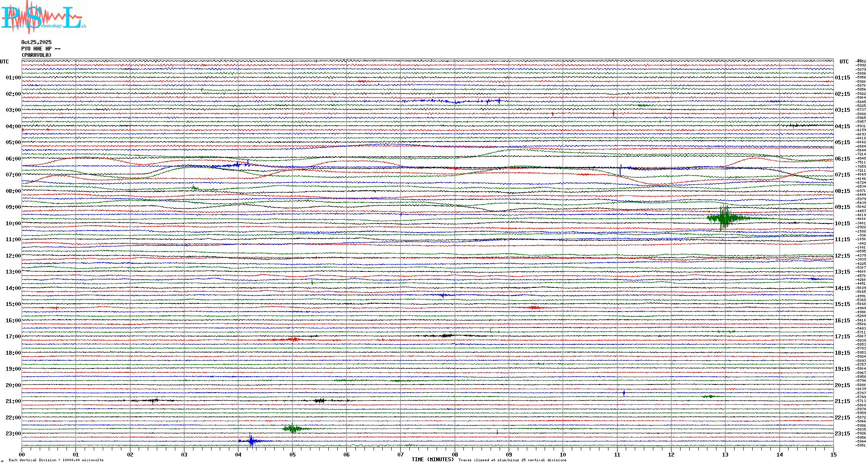Click the TIME (MINUTES) axis title
Screen dimensions: 868x466
click(x=433, y=460)
